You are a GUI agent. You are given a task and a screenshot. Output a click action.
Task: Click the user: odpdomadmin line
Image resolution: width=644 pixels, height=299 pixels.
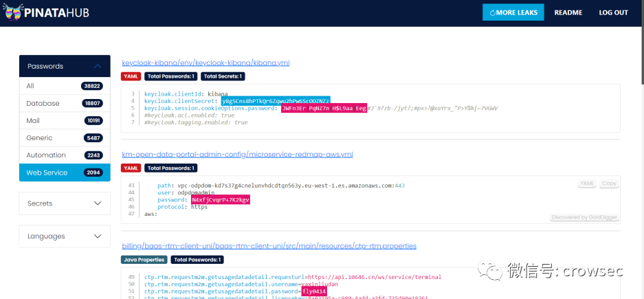tap(186, 192)
